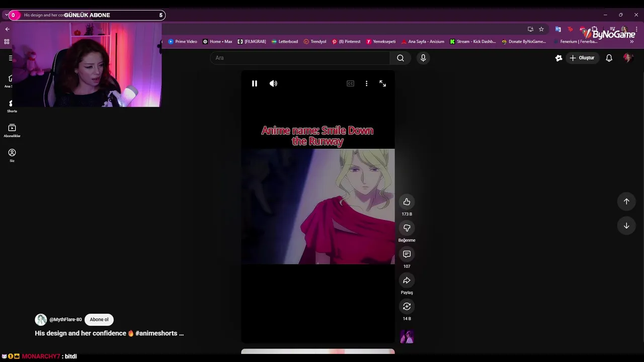Open the Fenerium | Fenerbahçe bookmark
The image size is (644, 362).
(x=575, y=42)
